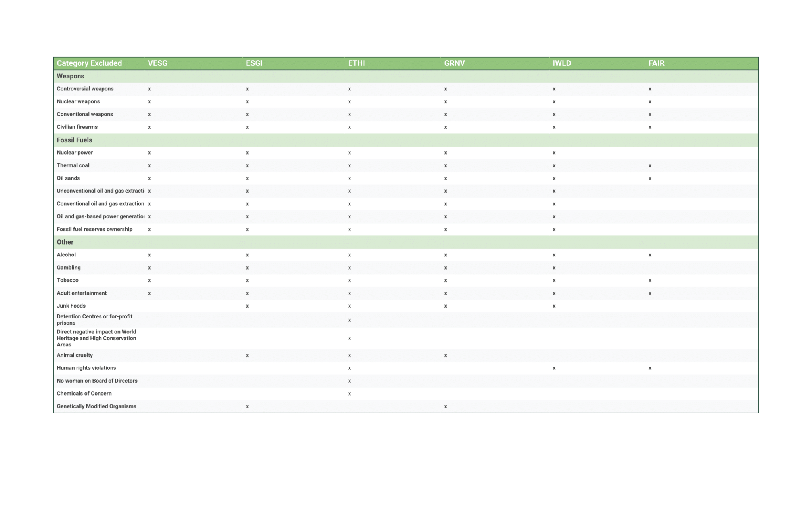
Task: Click the x for Human rights violations under FAIR
Action: point(650,368)
